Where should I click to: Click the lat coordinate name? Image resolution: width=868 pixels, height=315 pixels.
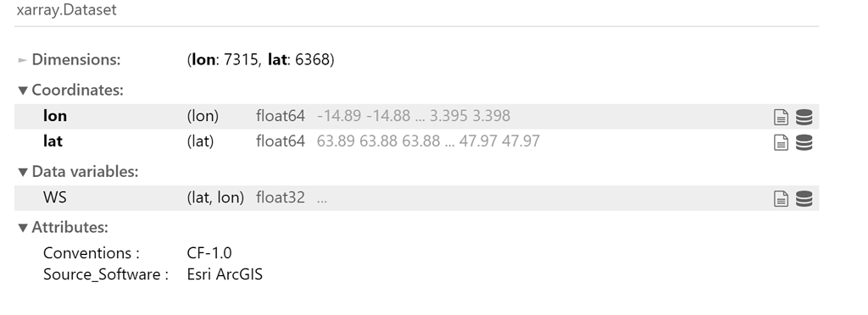(x=53, y=141)
